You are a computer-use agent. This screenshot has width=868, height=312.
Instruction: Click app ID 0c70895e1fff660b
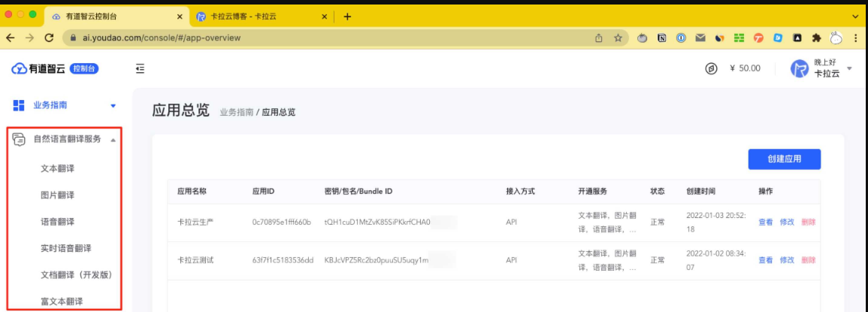[x=281, y=222]
